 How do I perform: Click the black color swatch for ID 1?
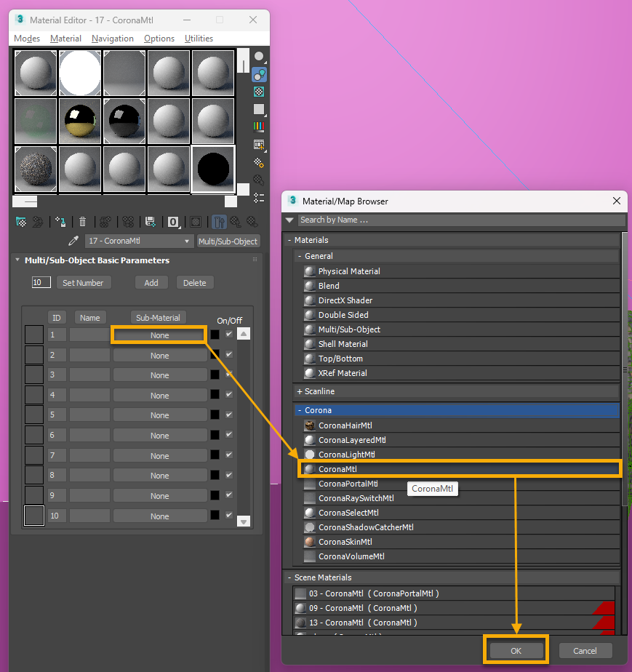tap(215, 335)
